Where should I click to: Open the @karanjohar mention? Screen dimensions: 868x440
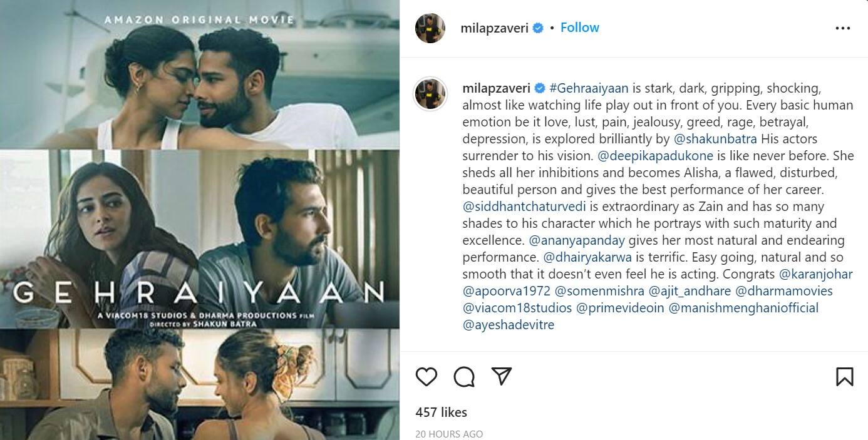(815, 274)
